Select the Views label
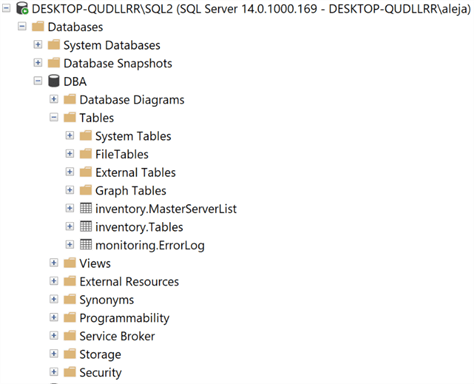The height and width of the screenshot is (384, 474). tap(95, 263)
